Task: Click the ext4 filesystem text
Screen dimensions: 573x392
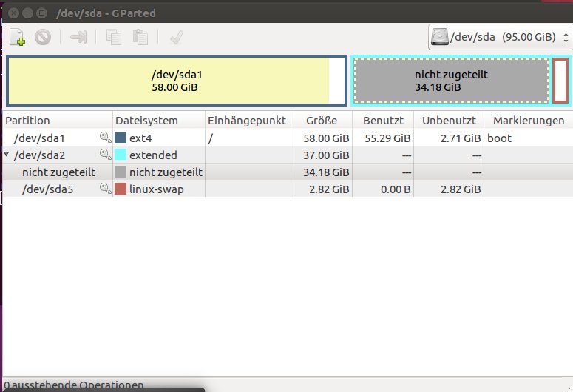Action: pyautogui.click(x=140, y=138)
